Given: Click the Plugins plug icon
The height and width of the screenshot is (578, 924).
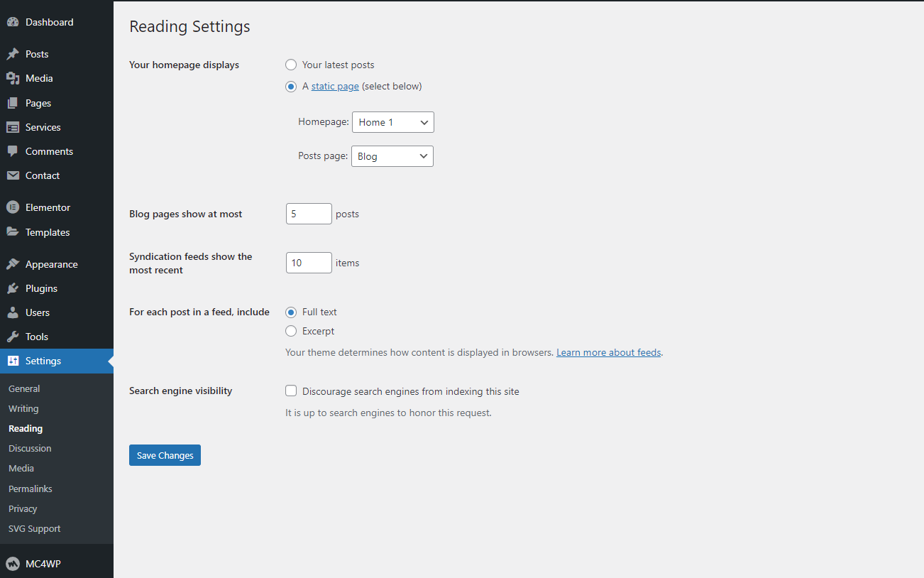Looking at the screenshot, I should [13, 288].
